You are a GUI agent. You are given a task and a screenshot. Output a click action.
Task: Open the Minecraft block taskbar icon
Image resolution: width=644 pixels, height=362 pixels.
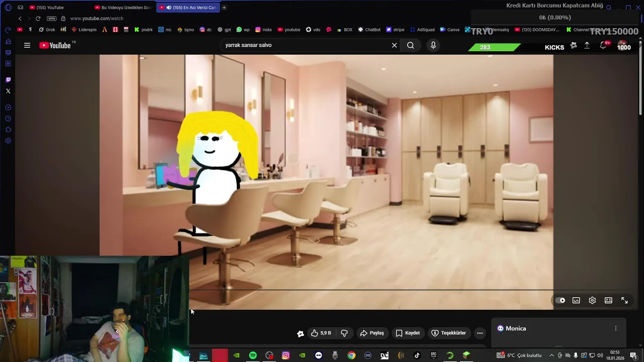click(466, 355)
